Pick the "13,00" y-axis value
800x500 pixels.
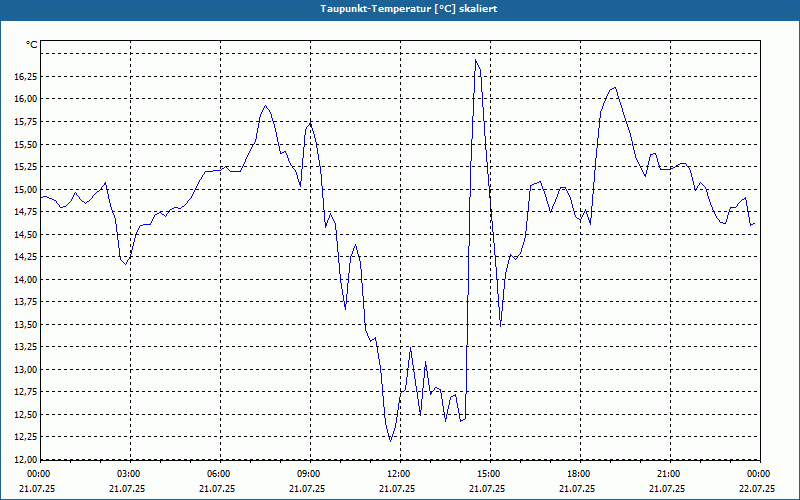[x=25, y=369]
